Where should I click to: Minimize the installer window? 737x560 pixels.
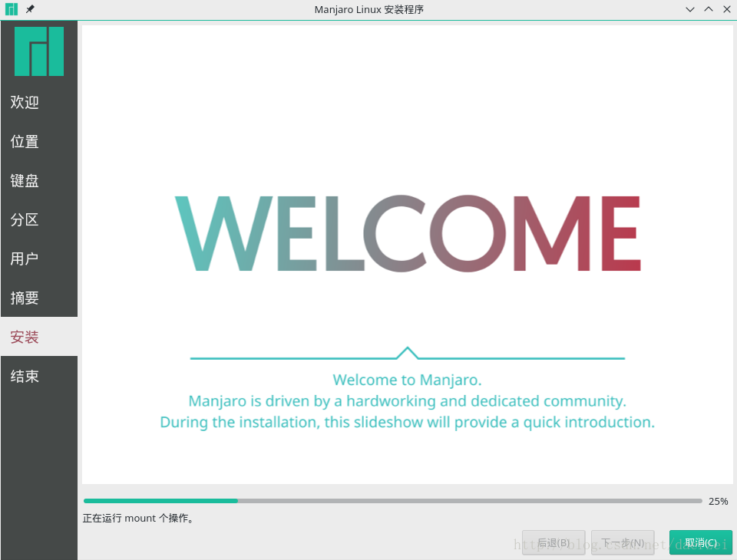[x=690, y=9]
